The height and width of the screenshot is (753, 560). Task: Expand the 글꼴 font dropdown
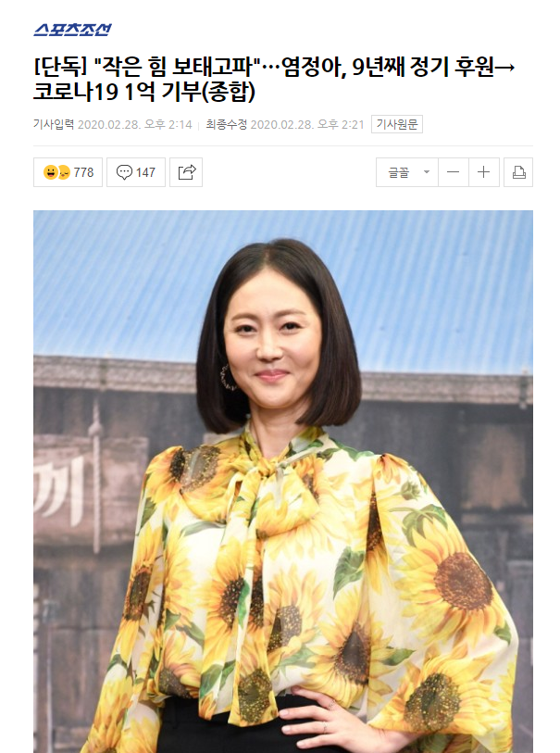pos(407,172)
